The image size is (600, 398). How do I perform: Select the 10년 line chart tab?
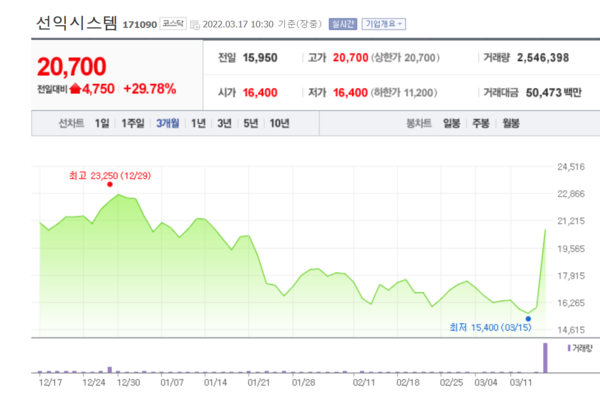pos(279,123)
